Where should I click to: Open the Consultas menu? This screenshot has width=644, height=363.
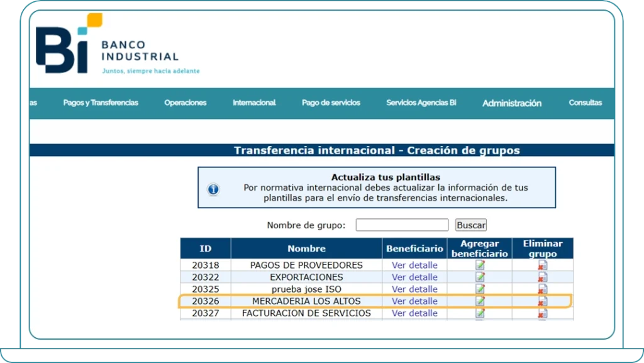[585, 103]
